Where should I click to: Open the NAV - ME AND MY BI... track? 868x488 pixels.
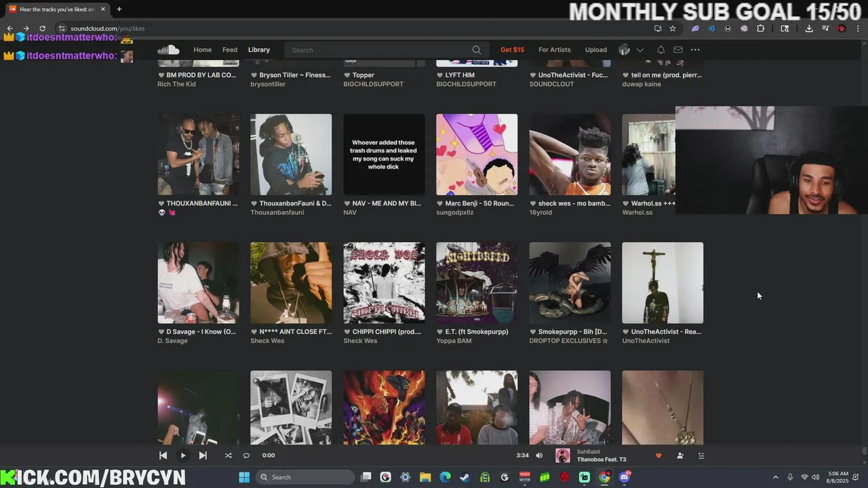coord(387,203)
